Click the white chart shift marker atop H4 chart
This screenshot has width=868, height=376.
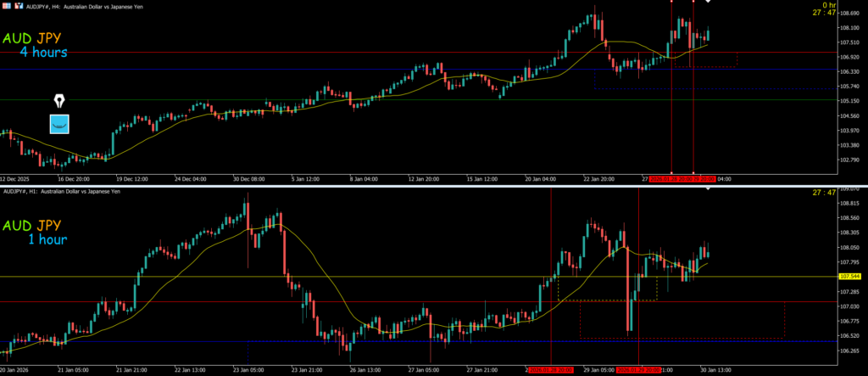tap(708, 3)
